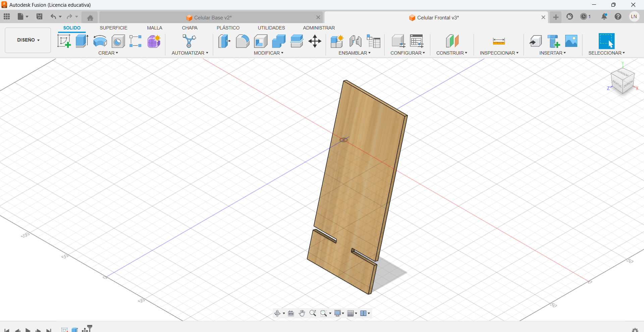Click the Insert McMaster-Carr component icon
The image size is (644, 332).
pyautogui.click(x=553, y=41)
